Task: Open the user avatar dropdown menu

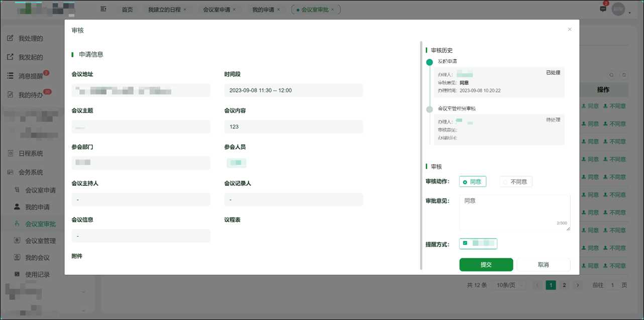Action: [618, 9]
